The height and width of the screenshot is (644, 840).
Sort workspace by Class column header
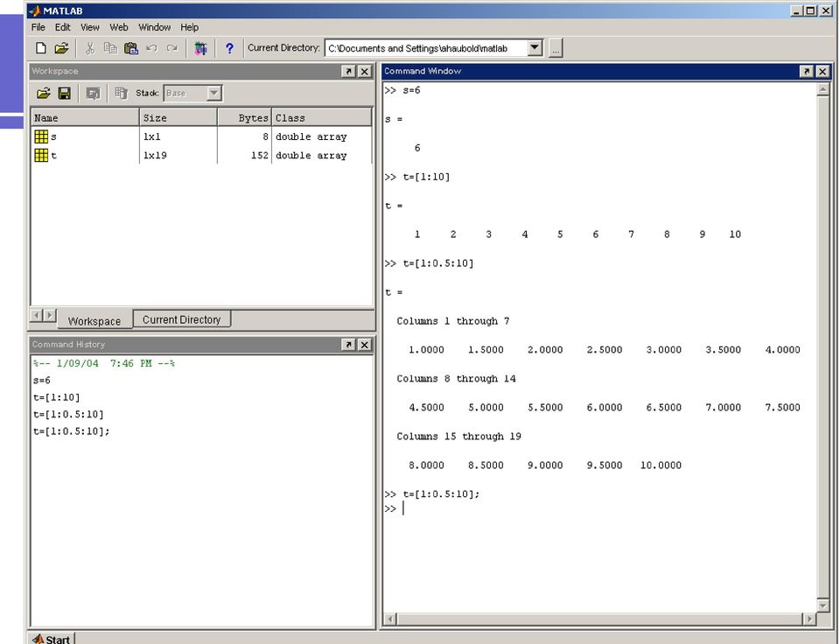click(321, 118)
